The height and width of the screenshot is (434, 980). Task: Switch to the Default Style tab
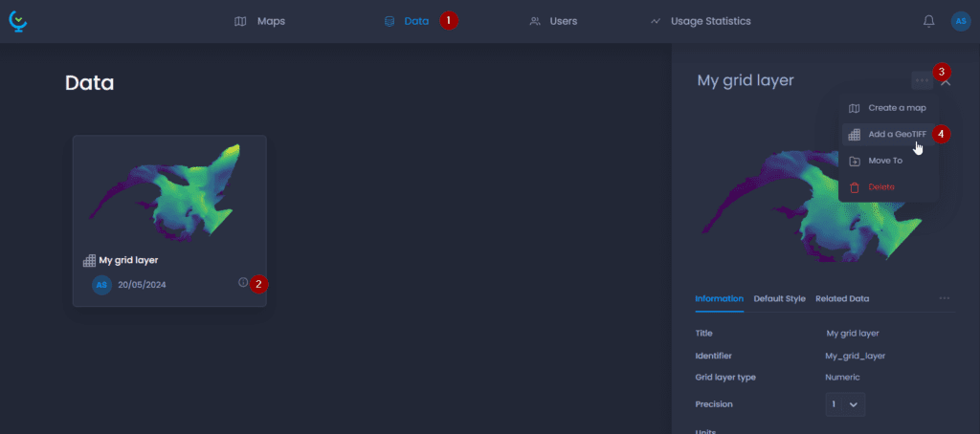[x=779, y=299]
